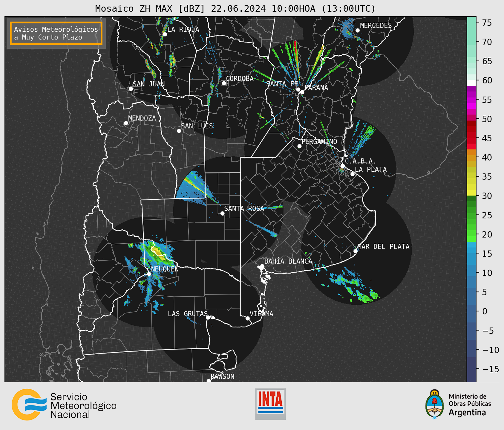Click the LA RIOJA city marker
Image resolution: width=504 pixels, height=430 pixels.
(x=165, y=34)
